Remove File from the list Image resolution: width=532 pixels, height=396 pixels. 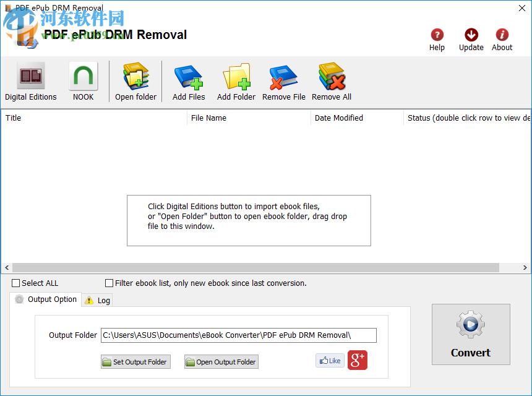(x=283, y=81)
